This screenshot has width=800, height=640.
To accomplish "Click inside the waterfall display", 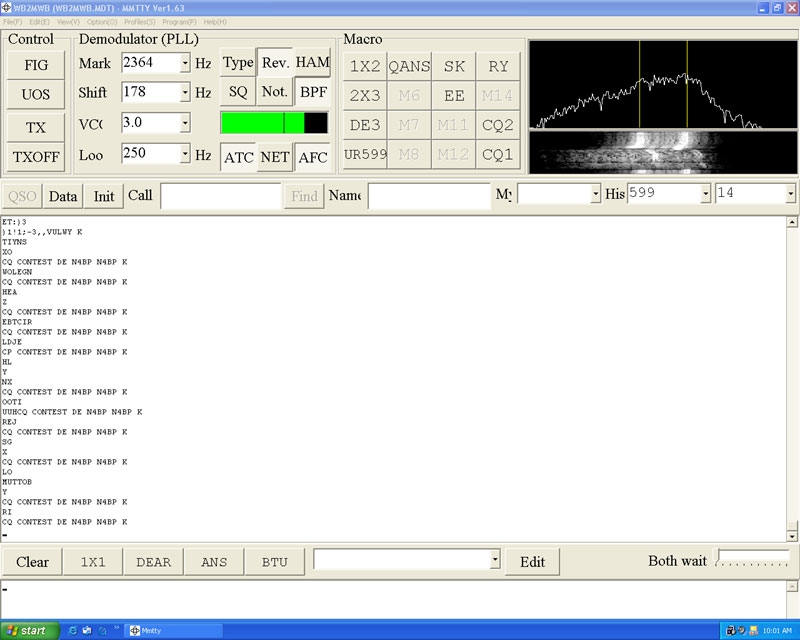I will tap(663, 153).
